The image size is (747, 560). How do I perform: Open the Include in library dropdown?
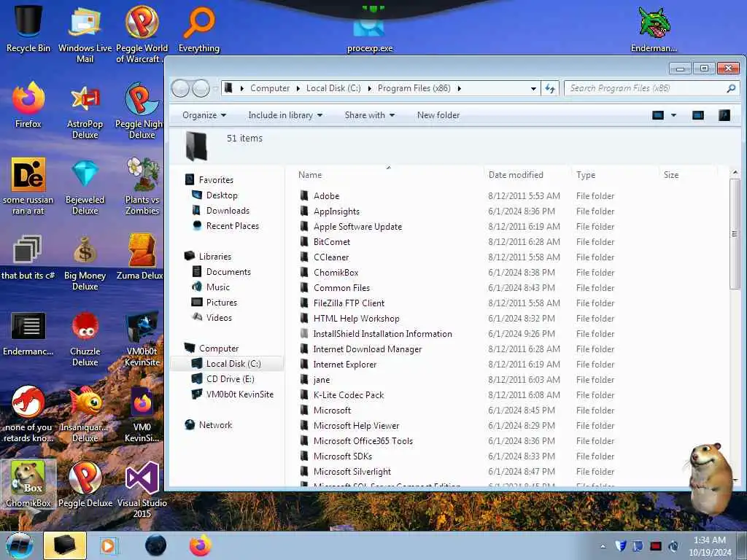[285, 115]
